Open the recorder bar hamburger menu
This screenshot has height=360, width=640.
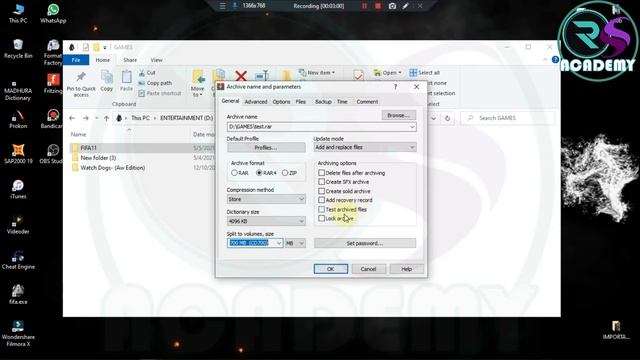click(x=222, y=6)
